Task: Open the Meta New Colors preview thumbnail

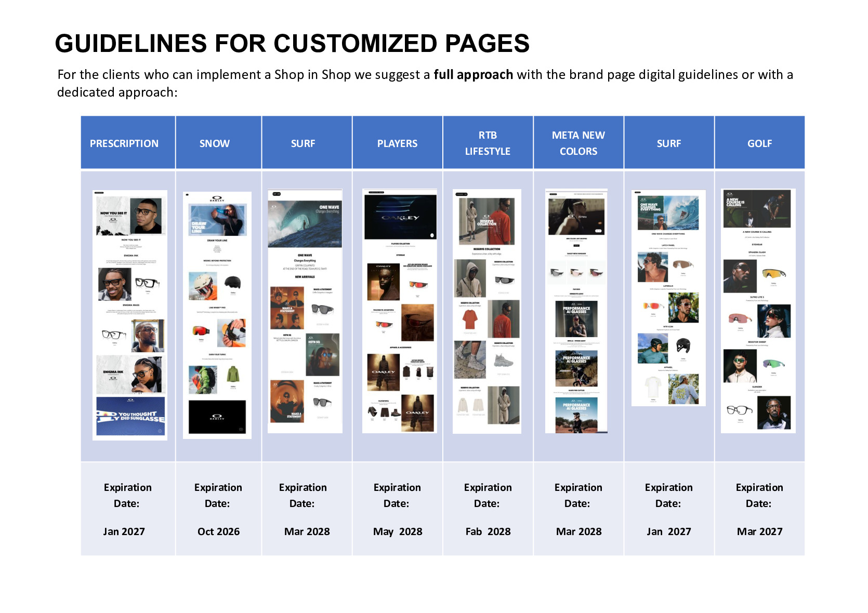Action: coord(576,311)
